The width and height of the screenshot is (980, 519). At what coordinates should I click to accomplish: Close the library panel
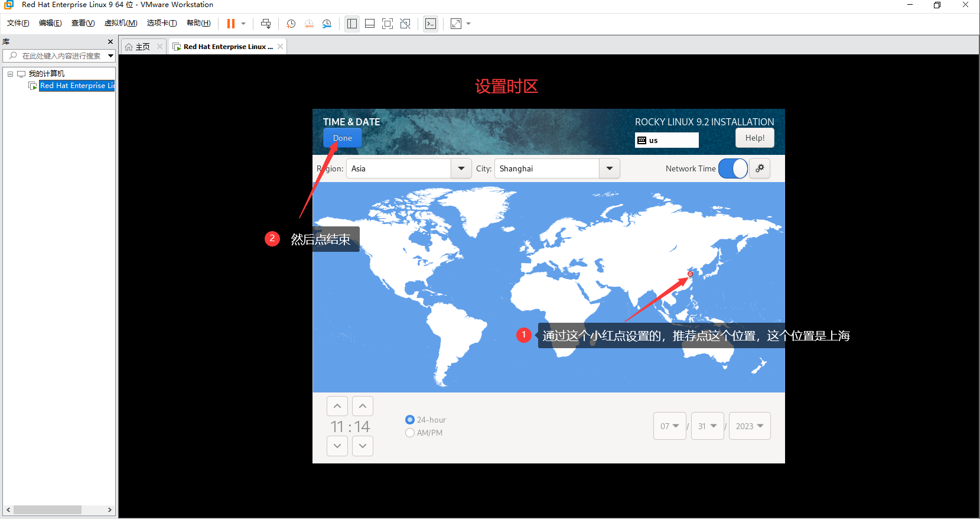[110, 42]
